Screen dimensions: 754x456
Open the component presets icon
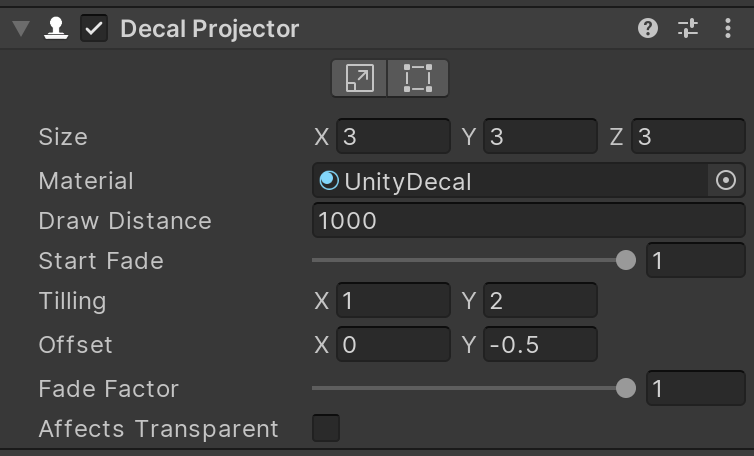tap(688, 28)
